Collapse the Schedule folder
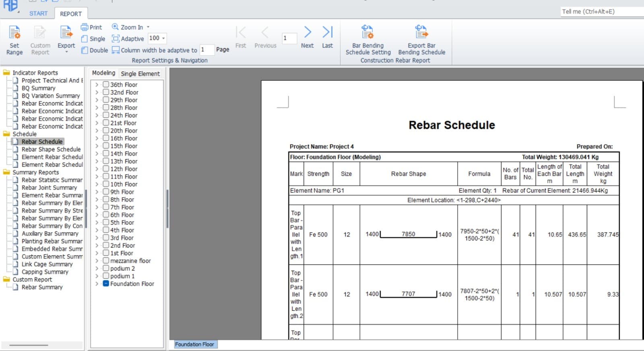The height and width of the screenshot is (351, 644). (x=6, y=134)
